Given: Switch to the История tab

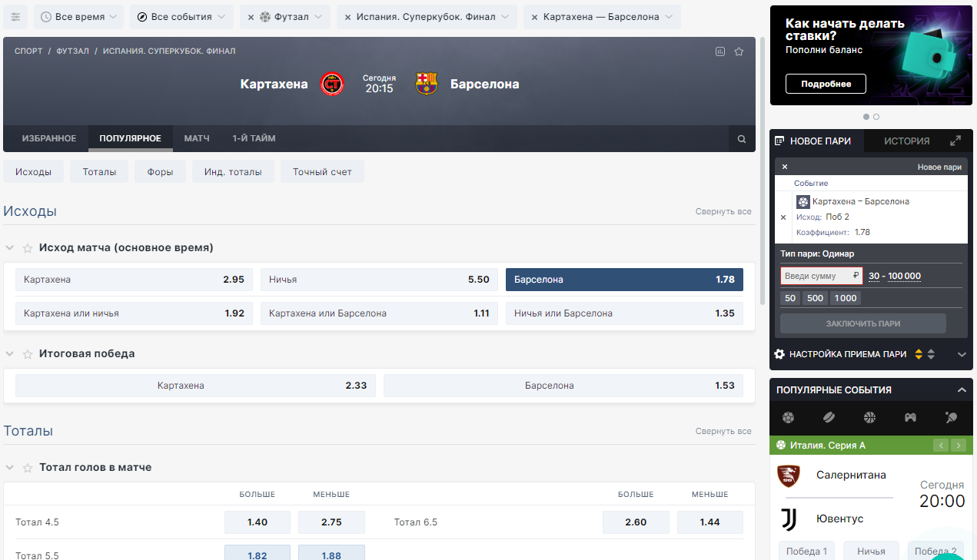Looking at the screenshot, I should (906, 141).
